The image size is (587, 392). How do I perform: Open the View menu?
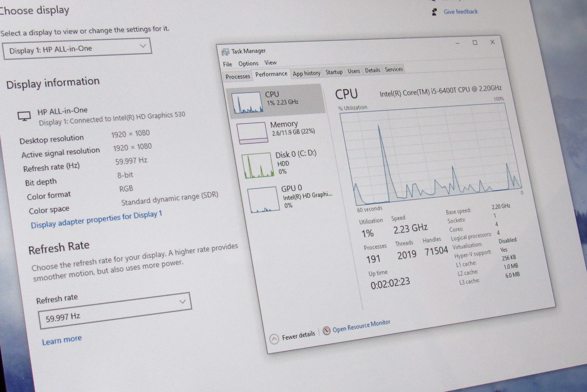point(270,62)
